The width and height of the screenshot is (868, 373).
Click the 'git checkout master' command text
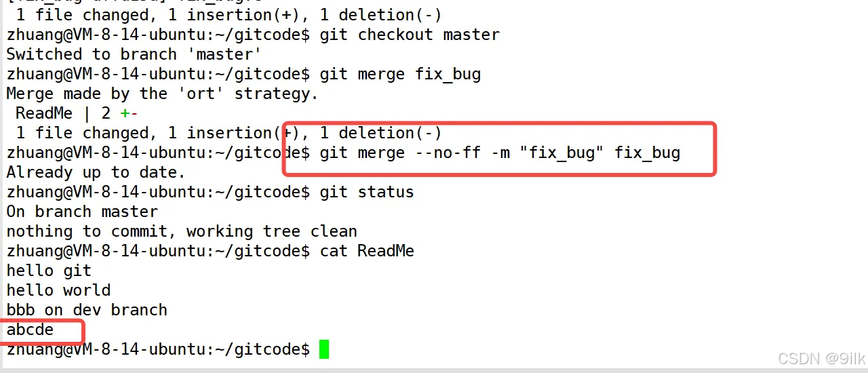[x=410, y=35]
